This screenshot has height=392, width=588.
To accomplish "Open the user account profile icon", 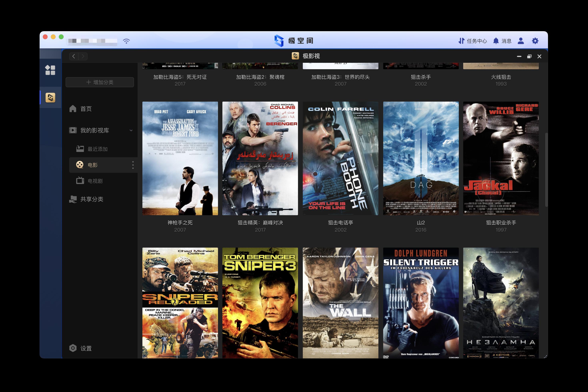I will click(x=520, y=41).
